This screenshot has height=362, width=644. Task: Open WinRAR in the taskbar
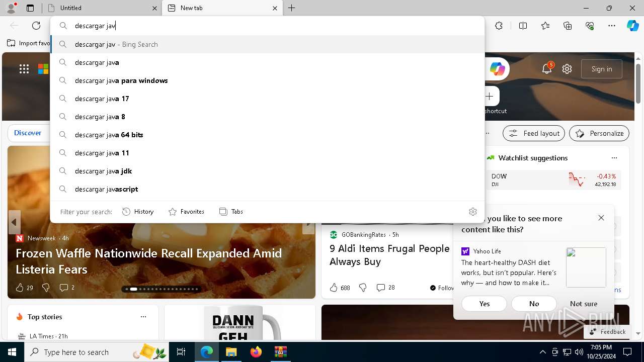pyautogui.click(x=280, y=352)
